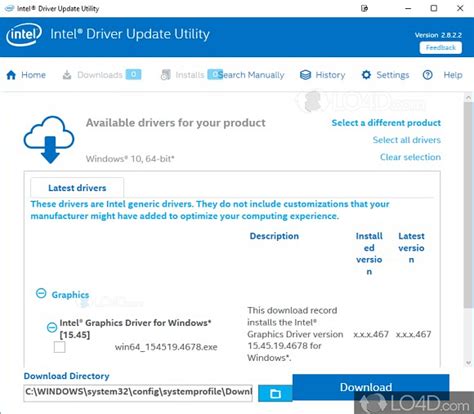Collapse the Graphics category

click(41, 293)
